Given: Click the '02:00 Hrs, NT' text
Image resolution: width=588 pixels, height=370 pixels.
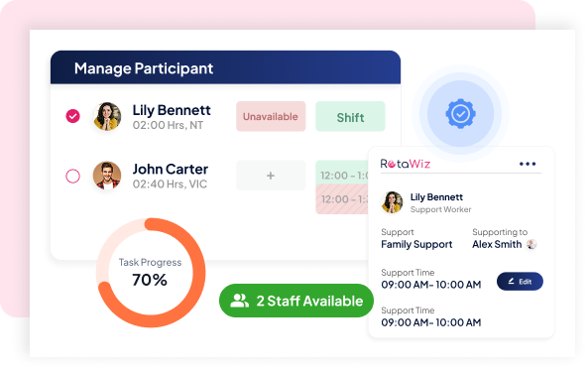Looking at the screenshot, I should click(x=168, y=125).
